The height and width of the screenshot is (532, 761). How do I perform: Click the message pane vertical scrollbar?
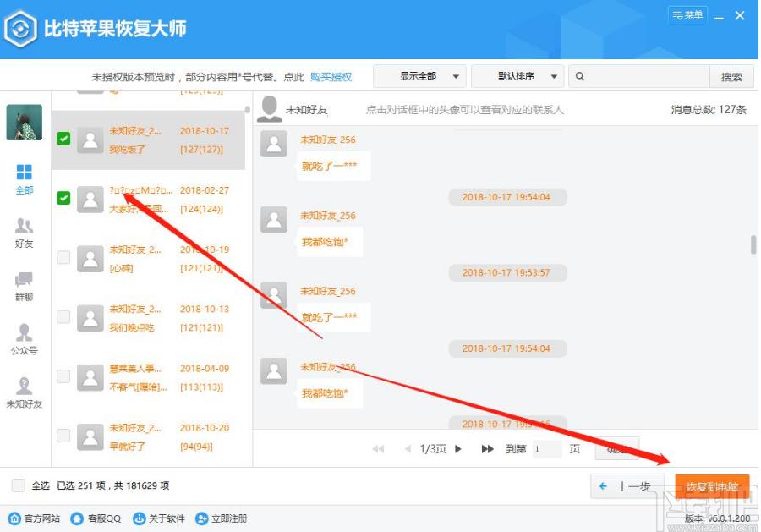[753, 244]
